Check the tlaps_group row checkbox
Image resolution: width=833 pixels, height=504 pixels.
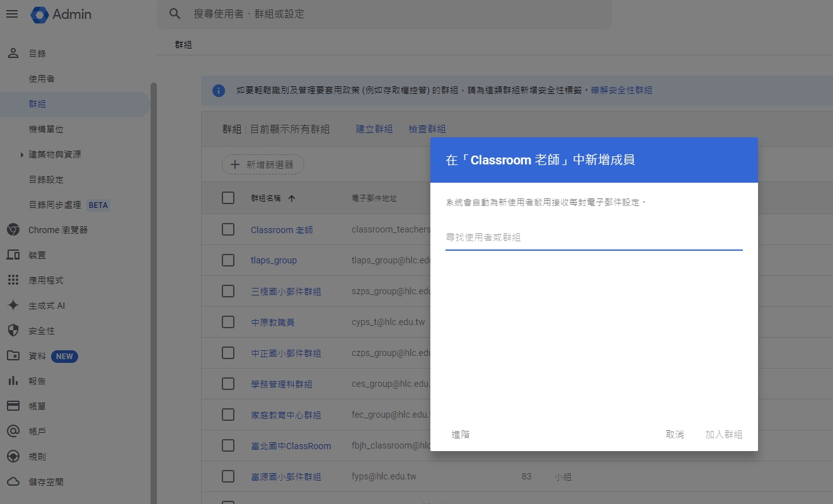tap(228, 260)
